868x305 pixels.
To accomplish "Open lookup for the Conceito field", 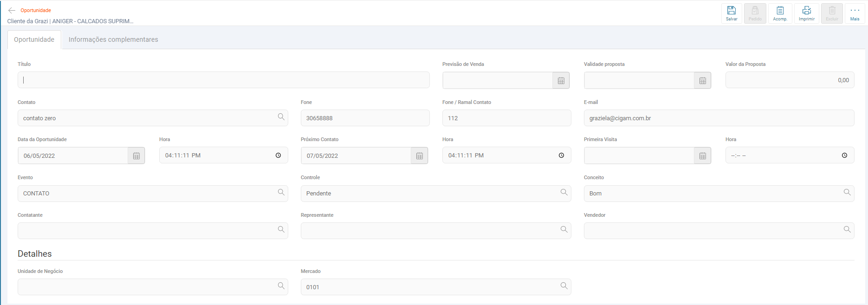I will click(847, 192).
